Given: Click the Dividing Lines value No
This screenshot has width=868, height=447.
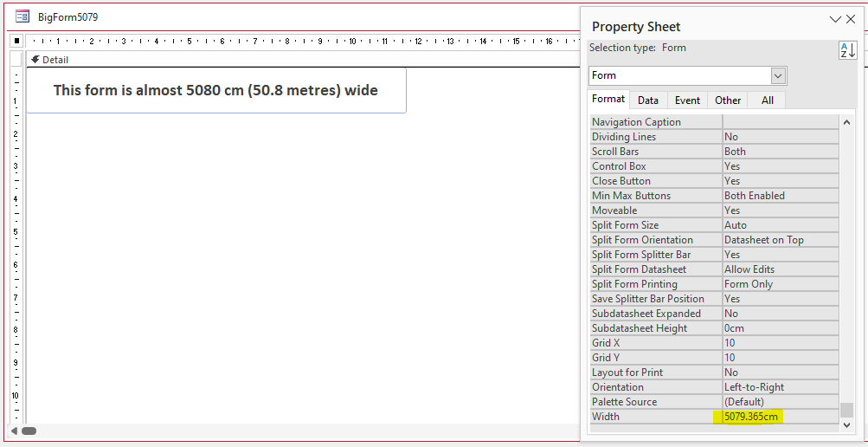Looking at the screenshot, I should pos(781,136).
